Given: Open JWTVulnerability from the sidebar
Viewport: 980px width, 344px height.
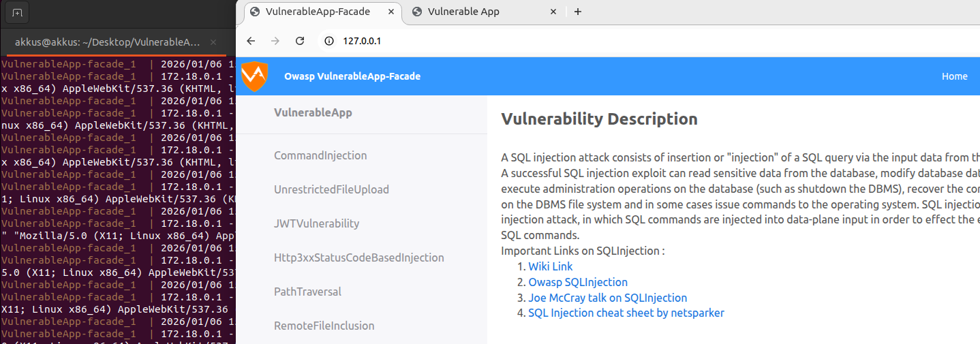Looking at the screenshot, I should pos(316,223).
